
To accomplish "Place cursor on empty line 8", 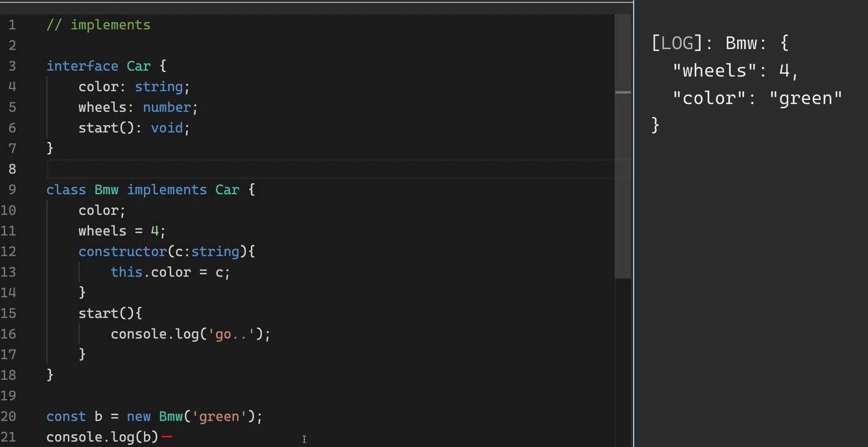I will click(x=330, y=169).
